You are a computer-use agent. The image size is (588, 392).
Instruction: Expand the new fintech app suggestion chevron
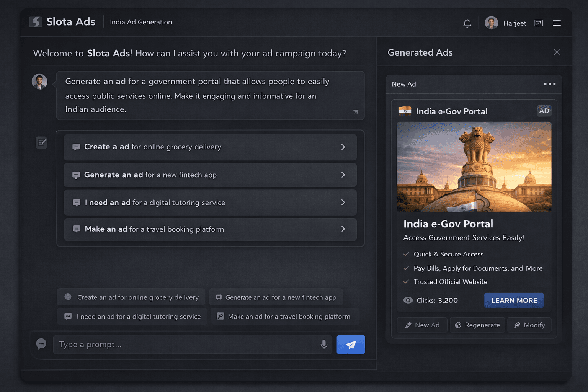coord(343,175)
